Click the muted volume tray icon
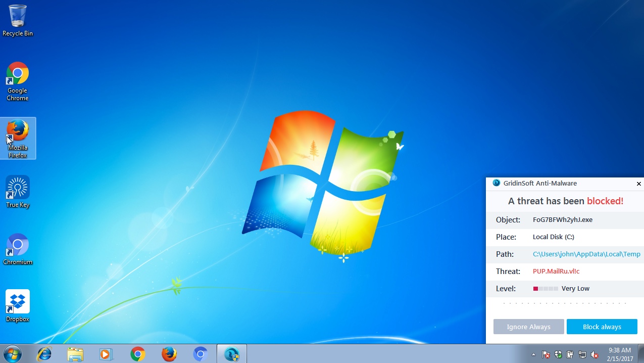This screenshot has width=644, height=363. [x=595, y=354]
